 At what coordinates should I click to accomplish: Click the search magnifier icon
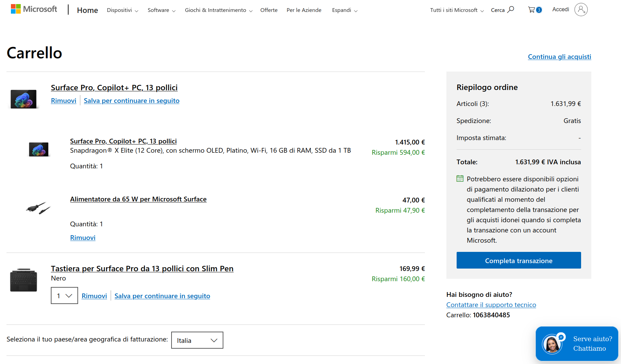point(511,10)
